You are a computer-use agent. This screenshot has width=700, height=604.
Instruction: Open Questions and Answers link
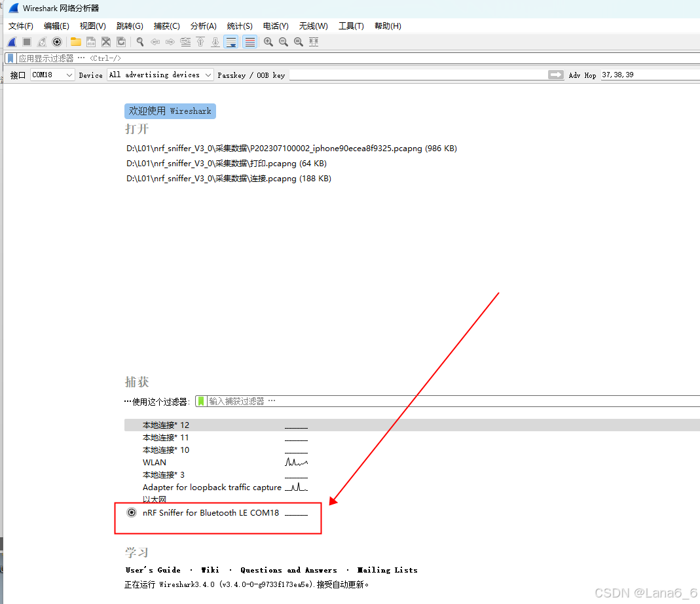click(288, 570)
